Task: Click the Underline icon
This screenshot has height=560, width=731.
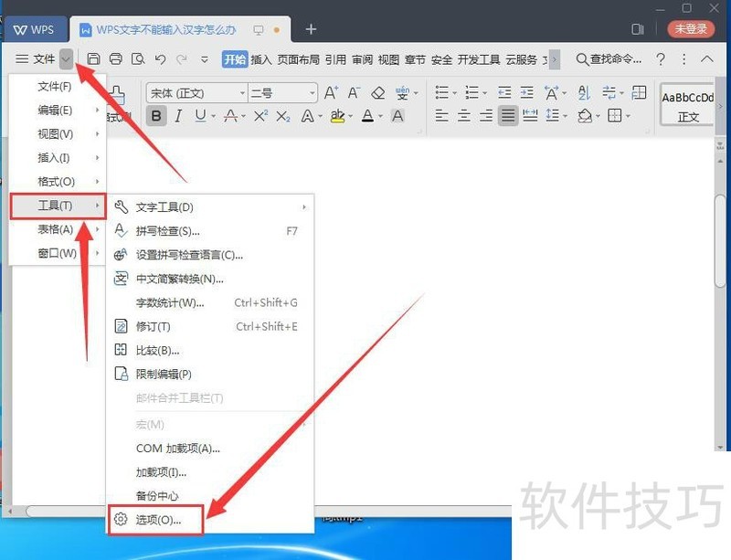Action: tap(198, 116)
